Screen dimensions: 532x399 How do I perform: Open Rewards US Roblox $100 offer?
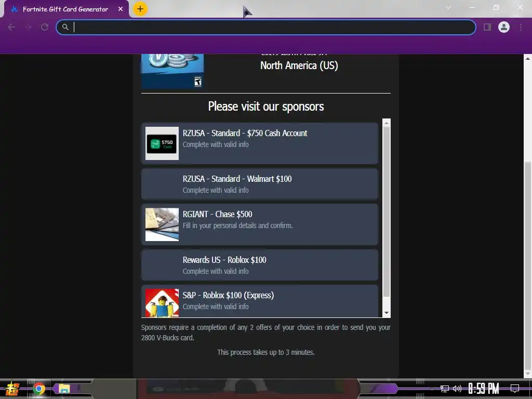pyautogui.click(x=260, y=265)
